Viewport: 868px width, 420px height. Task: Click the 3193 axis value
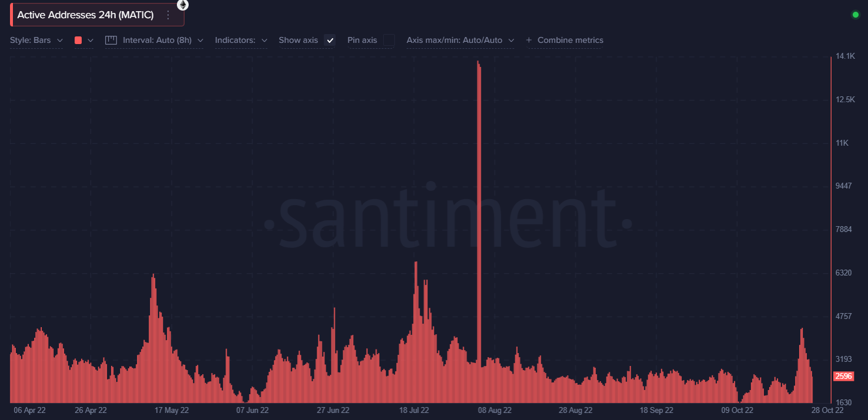pos(844,359)
